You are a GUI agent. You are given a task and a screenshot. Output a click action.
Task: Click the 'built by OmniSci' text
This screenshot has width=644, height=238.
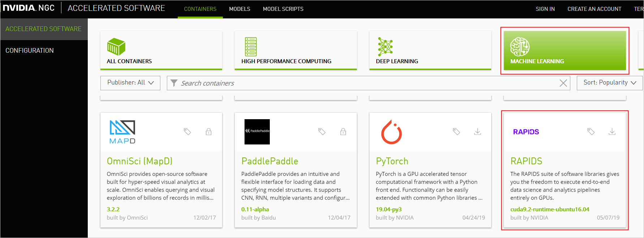[127, 218]
